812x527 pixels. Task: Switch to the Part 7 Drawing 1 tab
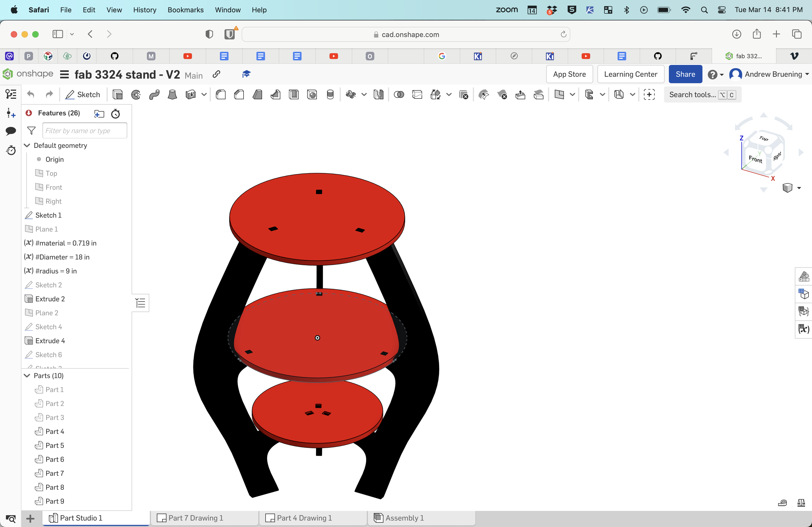point(204,518)
